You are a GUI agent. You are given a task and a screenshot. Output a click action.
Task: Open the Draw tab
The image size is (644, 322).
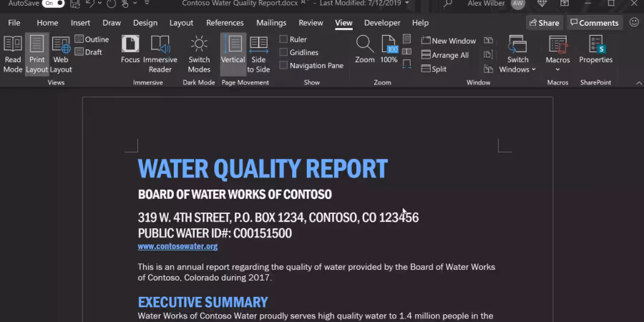pos(112,23)
